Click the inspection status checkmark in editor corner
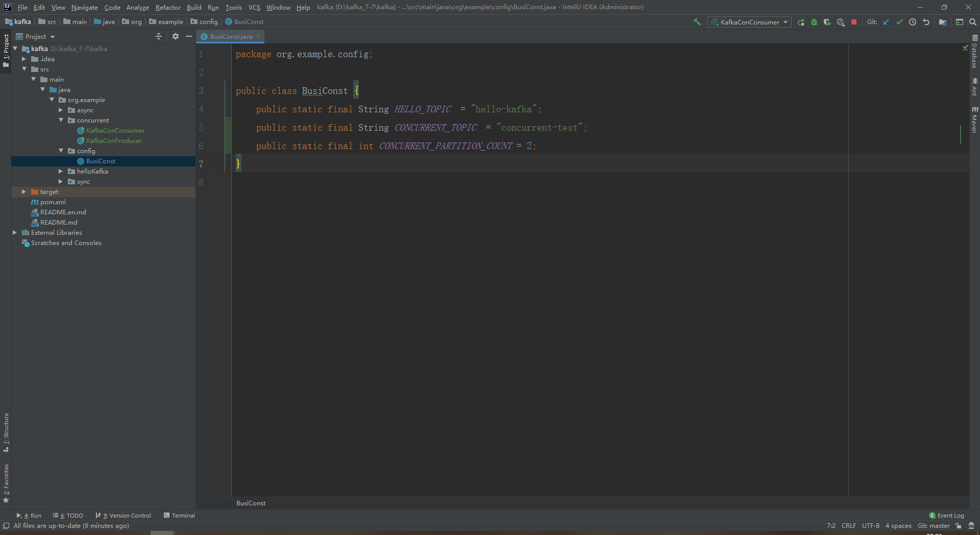The width and height of the screenshot is (980, 535). (965, 47)
